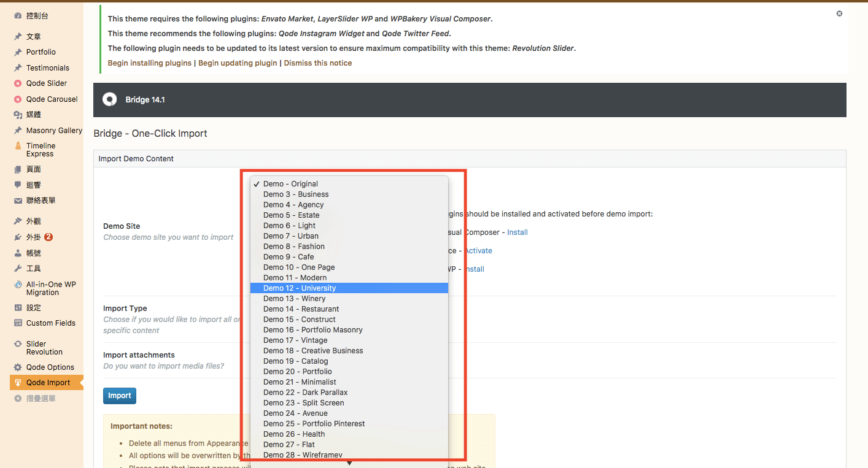Select Demo 27 - Flat
The image size is (868, 468).
(349, 445)
